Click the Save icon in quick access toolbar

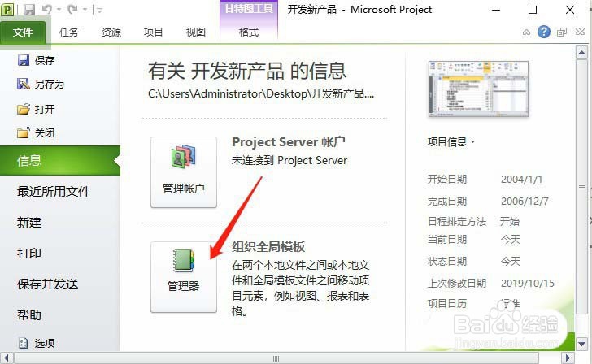[29, 10]
